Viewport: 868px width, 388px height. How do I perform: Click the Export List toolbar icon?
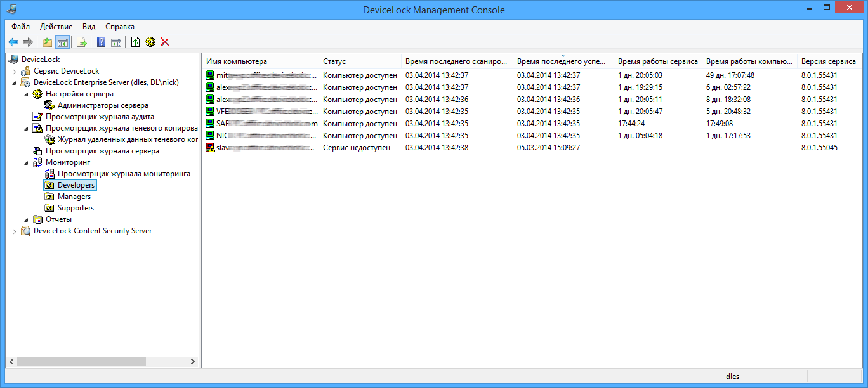[x=82, y=42]
